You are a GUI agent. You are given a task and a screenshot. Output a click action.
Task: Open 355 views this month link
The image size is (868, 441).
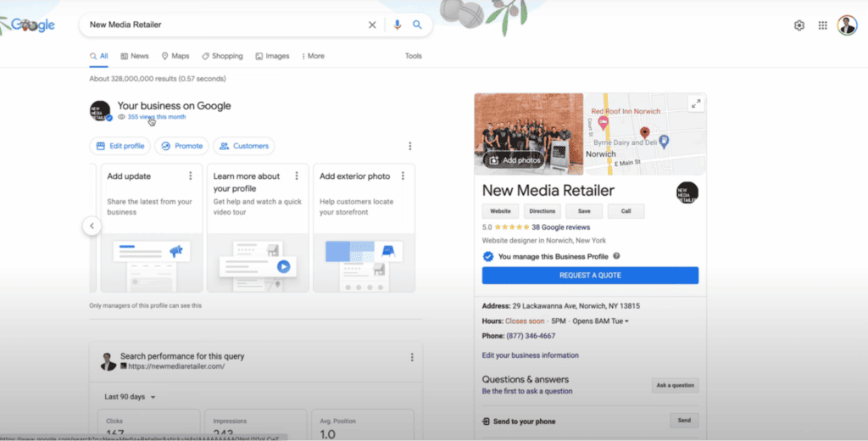[x=157, y=117]
